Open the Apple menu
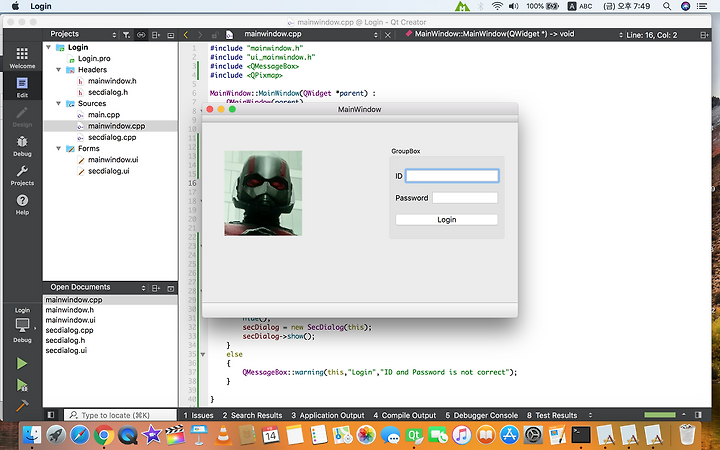Screen dimensions: 720x450 (15, 6)
